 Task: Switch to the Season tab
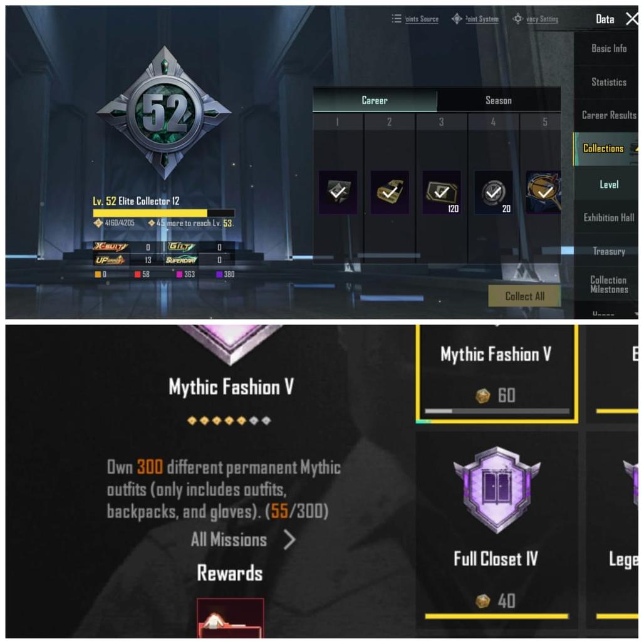(499, 100)
